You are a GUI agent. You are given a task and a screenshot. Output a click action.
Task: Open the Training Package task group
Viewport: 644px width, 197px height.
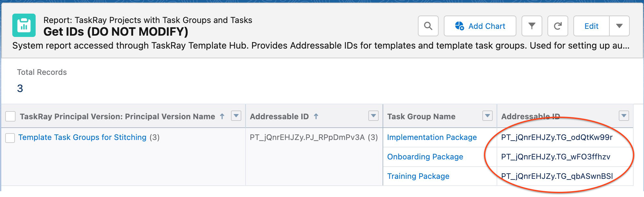coord(418,176)
